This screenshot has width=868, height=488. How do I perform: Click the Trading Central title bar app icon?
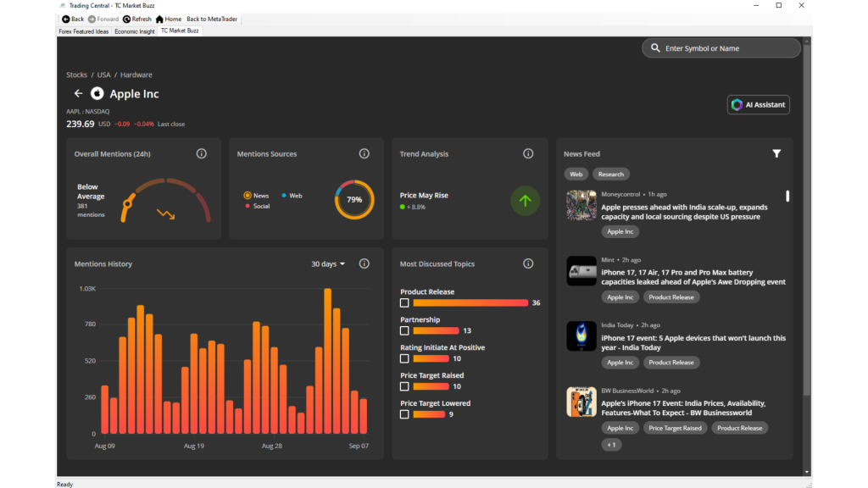[63, 6]
